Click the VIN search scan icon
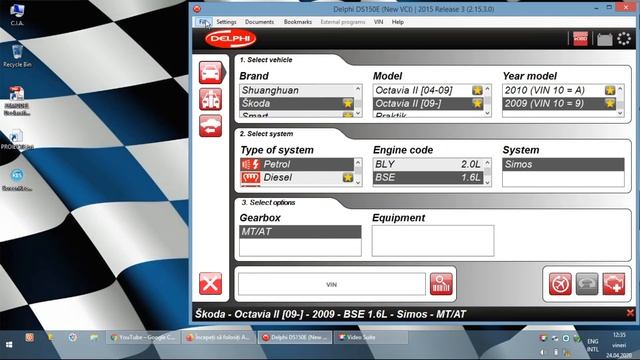The width and height of the screenshot is (640, 360). pyautogui.click(x=441, y=284)
